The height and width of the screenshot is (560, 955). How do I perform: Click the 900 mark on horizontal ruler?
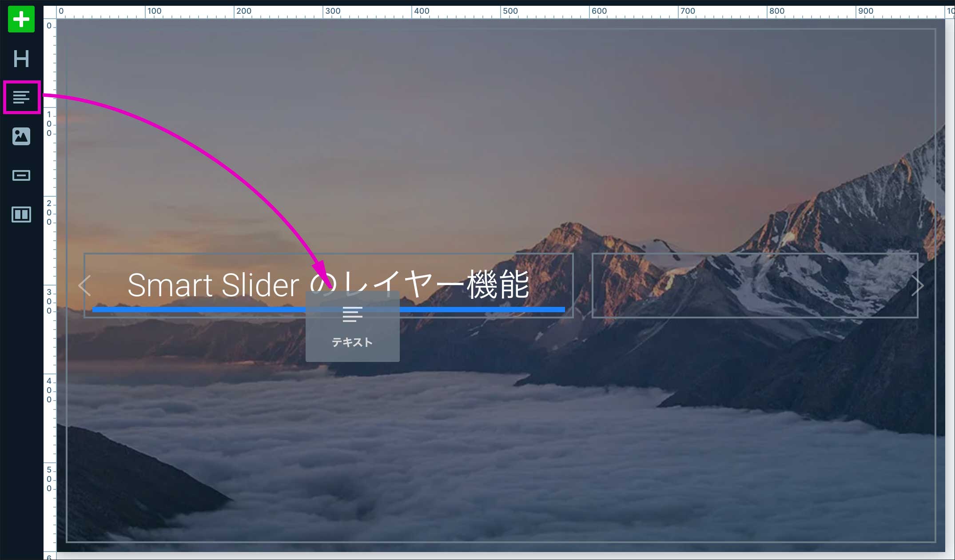point(865,11)
